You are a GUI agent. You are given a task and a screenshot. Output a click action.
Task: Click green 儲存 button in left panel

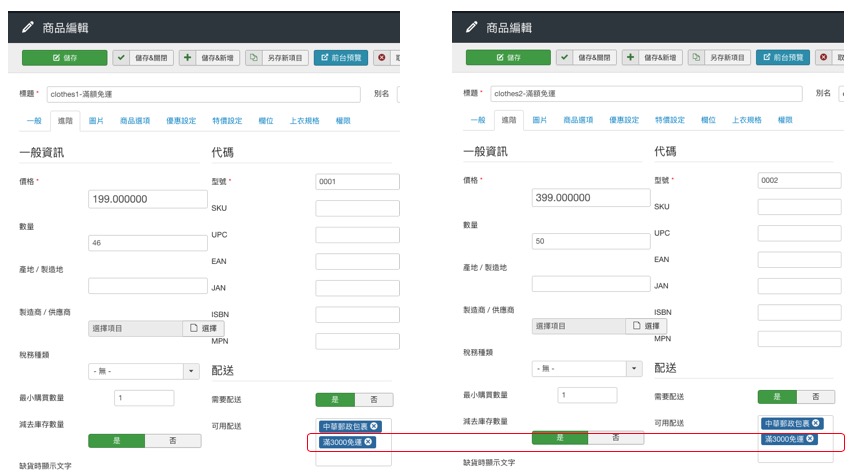pos(64,58)
